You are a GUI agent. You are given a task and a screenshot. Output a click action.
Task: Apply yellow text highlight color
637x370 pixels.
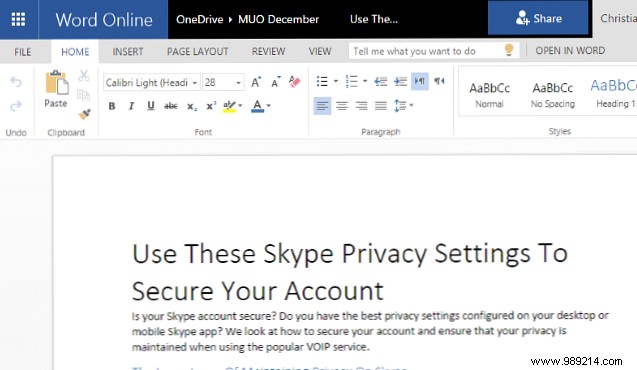click(x=229, y=106)
